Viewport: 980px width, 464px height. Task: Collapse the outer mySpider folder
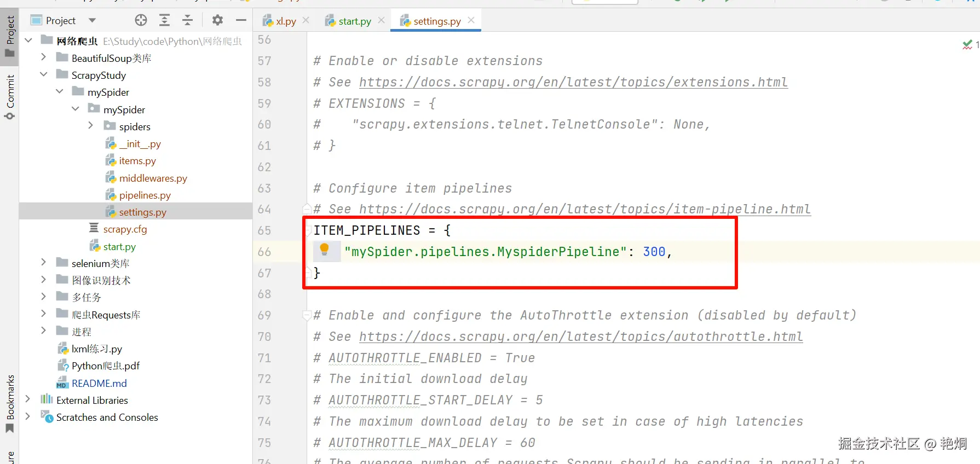click(60, 91)
